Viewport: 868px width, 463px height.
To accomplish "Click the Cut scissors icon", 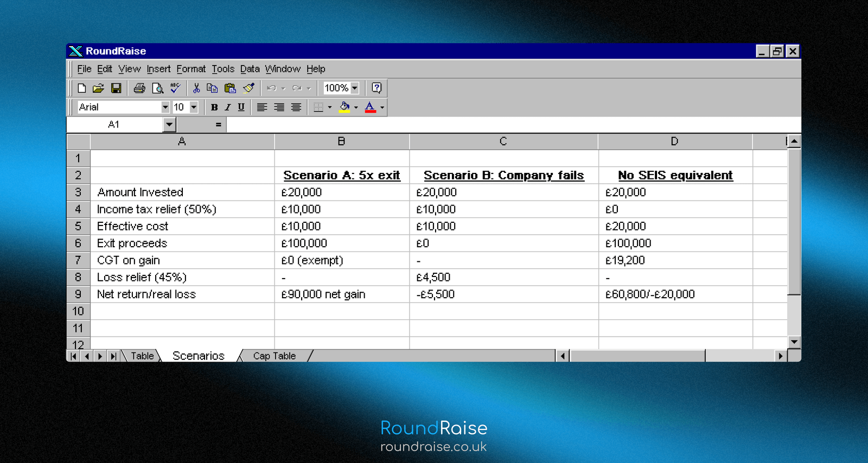I will 196,88.
